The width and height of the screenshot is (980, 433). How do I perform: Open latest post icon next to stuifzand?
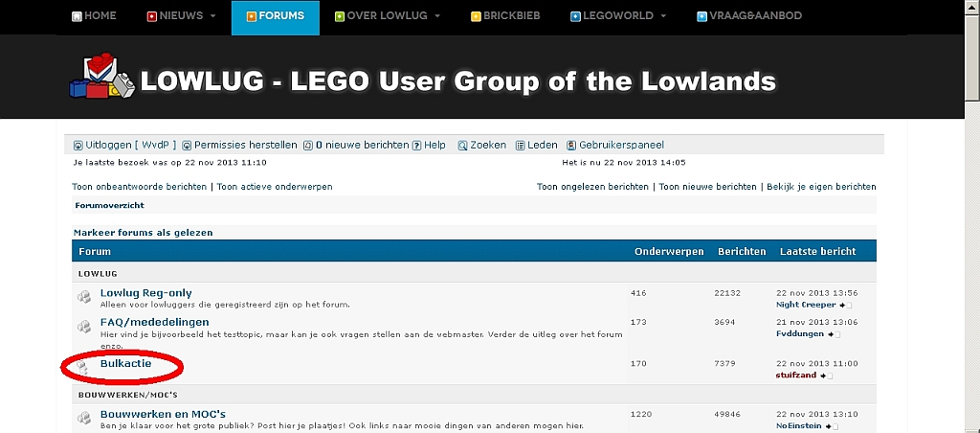[827, 376]
